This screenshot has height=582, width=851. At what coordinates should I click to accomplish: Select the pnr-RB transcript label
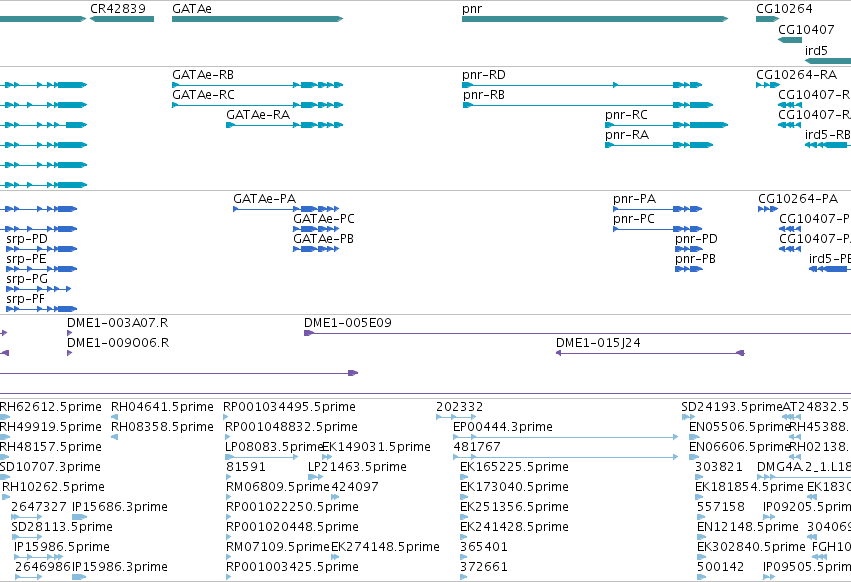pyautogui.click(x=484, y=95)
